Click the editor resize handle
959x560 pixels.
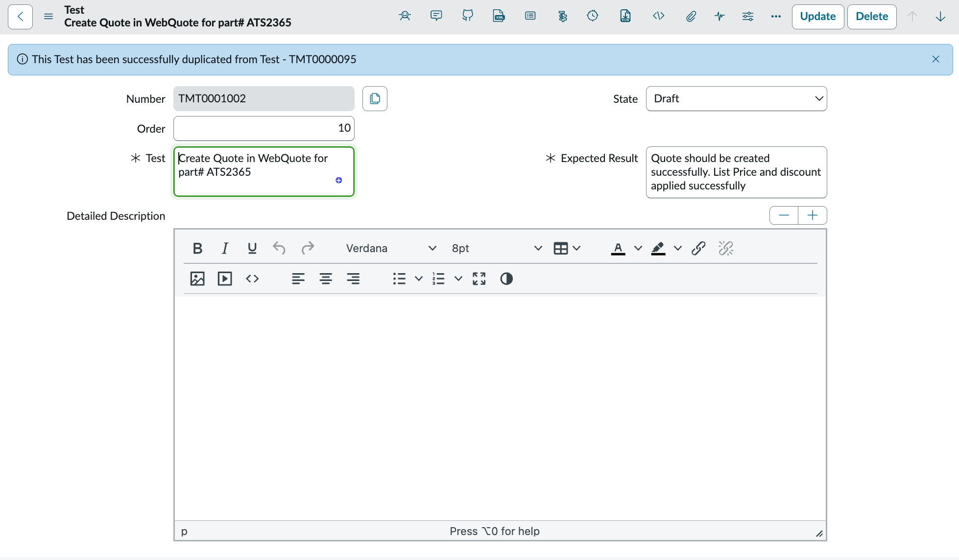pos(819,534)
